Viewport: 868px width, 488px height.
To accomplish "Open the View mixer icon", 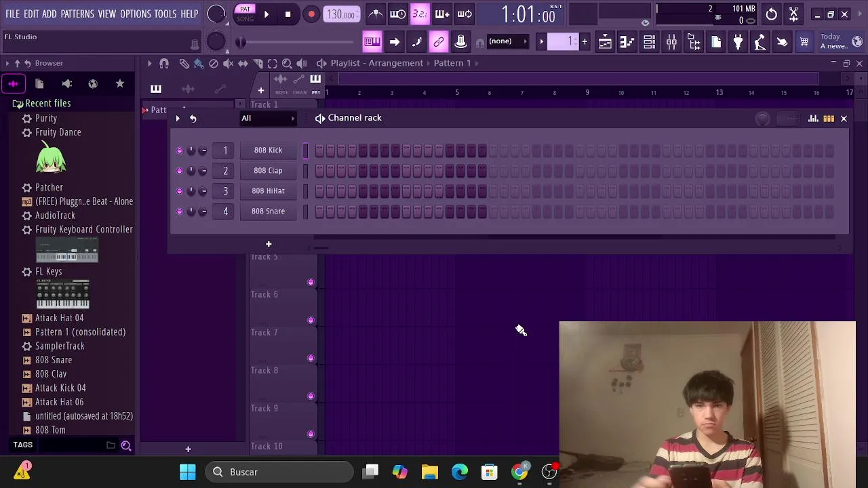I will click(x=671, y=43).
